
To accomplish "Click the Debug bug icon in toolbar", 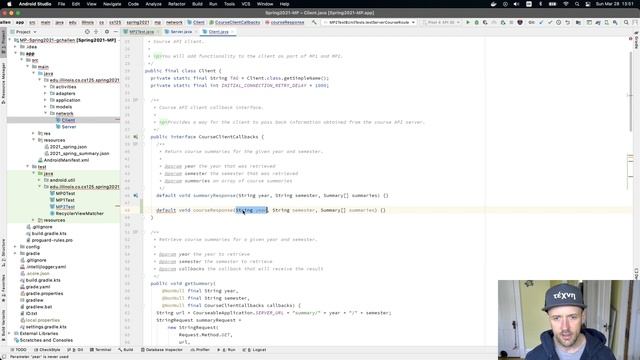I will [476, 22].
